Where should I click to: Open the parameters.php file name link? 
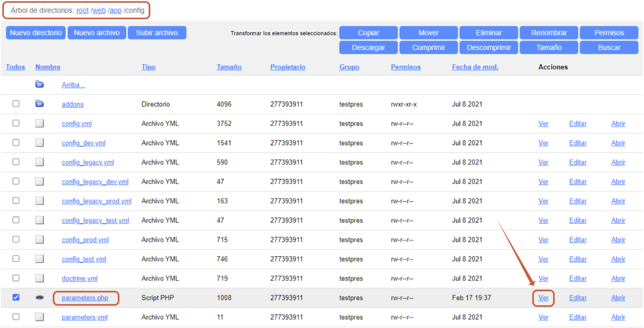(x=85, y=298)
